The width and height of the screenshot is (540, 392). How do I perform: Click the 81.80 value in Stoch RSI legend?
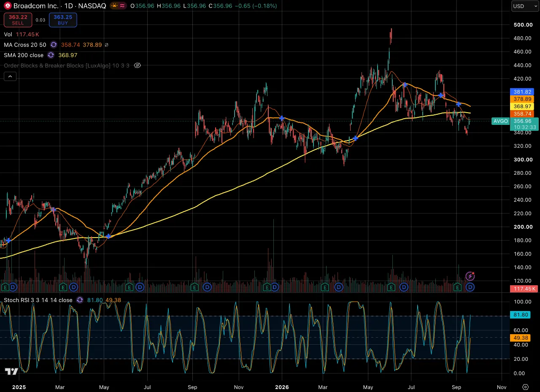[94, 300]
